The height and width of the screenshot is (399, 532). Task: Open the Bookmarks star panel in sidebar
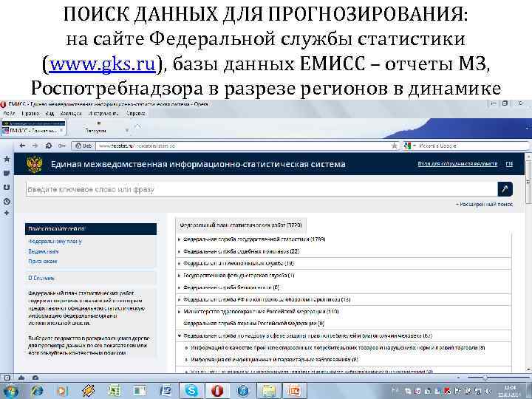tap(7, 159)
